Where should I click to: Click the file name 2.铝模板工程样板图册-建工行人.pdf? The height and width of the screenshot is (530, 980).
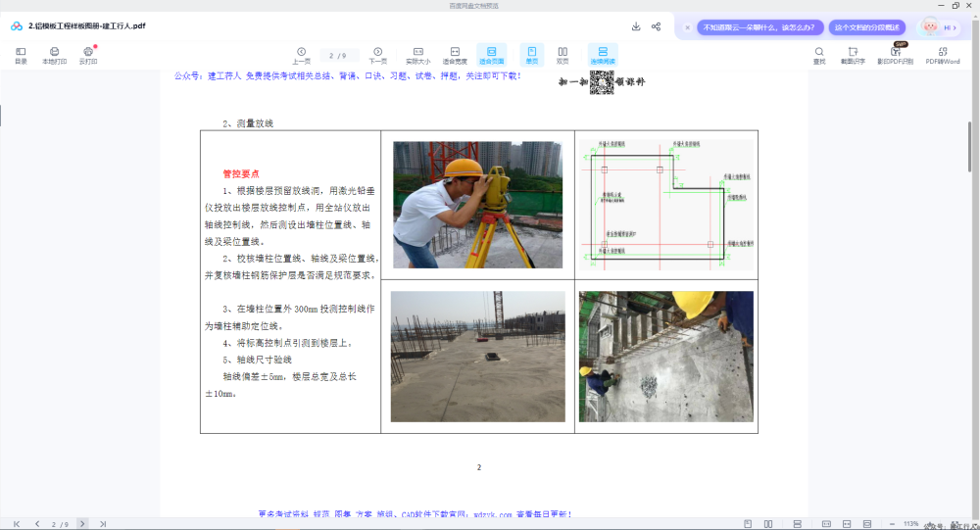point(87,26)
